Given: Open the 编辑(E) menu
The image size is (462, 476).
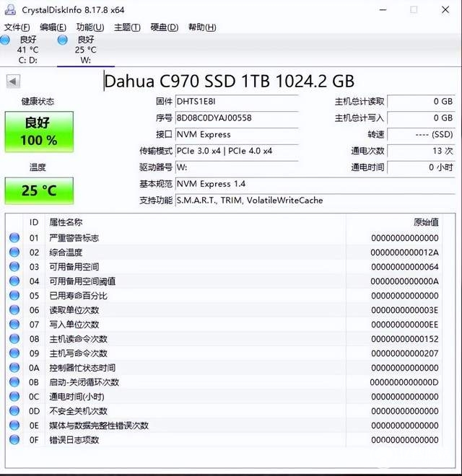Looking at the screenshot, I should click(x=53, y=27).
